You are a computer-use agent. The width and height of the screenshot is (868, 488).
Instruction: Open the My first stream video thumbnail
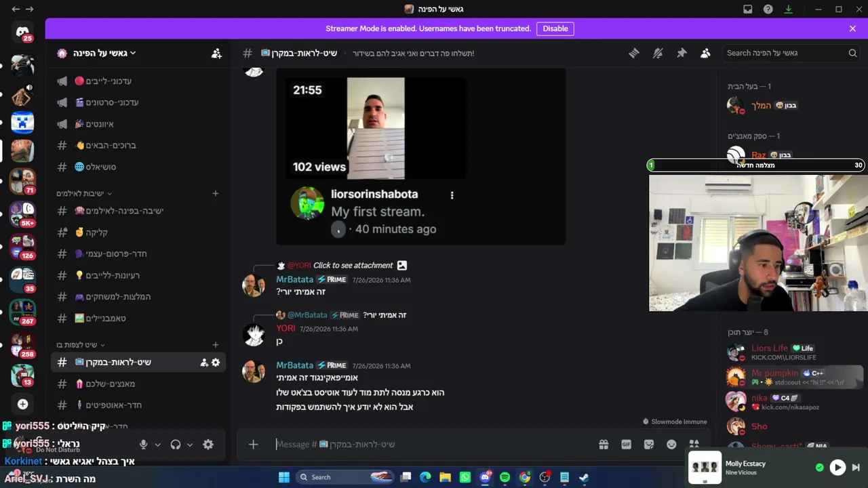coord(376,128)
